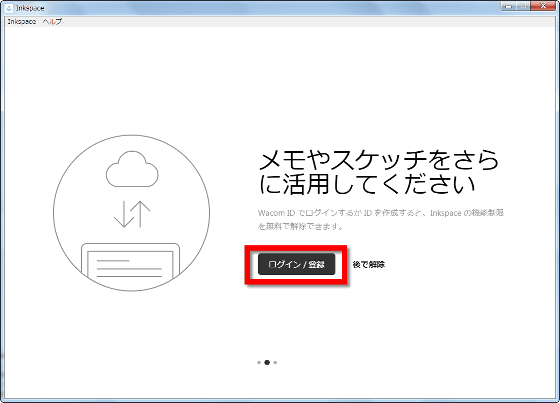Open the ヘルプ menu

(x=52, y=21)
